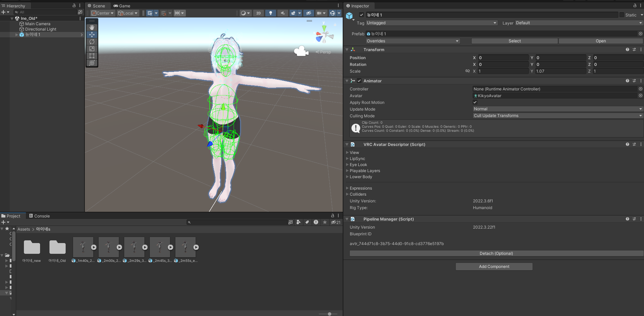Screen dimensions: 644x316
Task: Click the prefab Select button
Action: click(x=514, y=41)
